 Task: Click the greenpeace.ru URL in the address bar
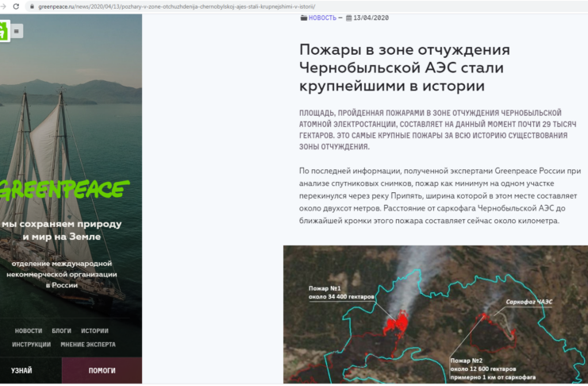coord(177,7)
